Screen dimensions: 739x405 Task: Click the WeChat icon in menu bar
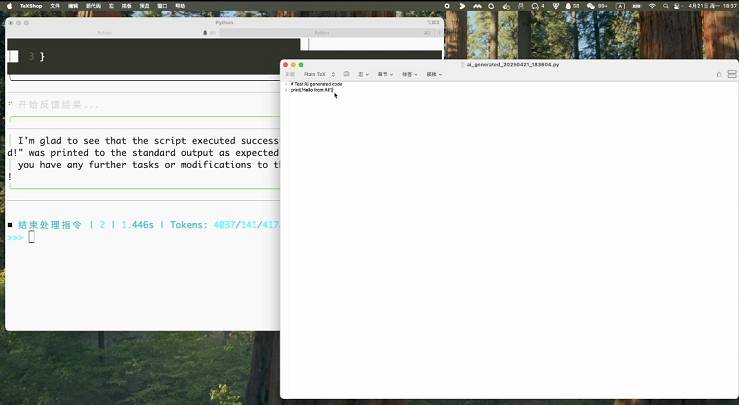pos(591,6)
